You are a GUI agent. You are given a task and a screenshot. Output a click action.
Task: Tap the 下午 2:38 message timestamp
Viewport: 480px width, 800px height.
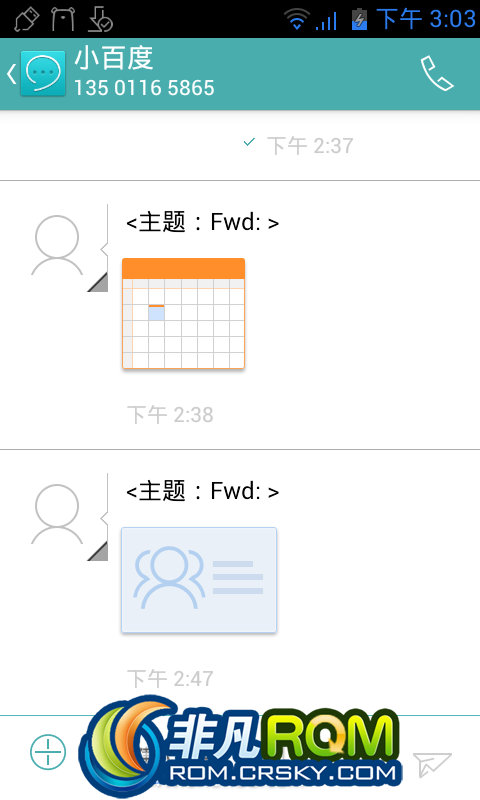pyautogui.click(x=170, y=415)
